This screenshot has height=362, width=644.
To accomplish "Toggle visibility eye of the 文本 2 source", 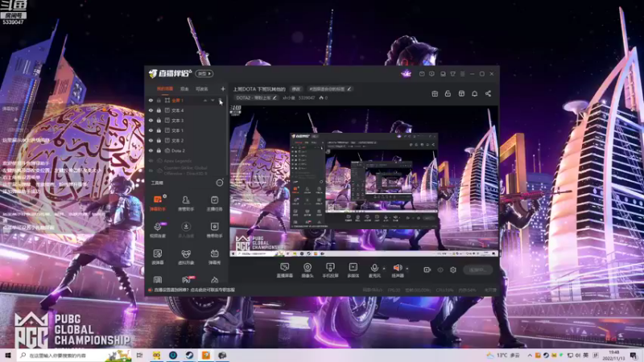I will 151,140.
